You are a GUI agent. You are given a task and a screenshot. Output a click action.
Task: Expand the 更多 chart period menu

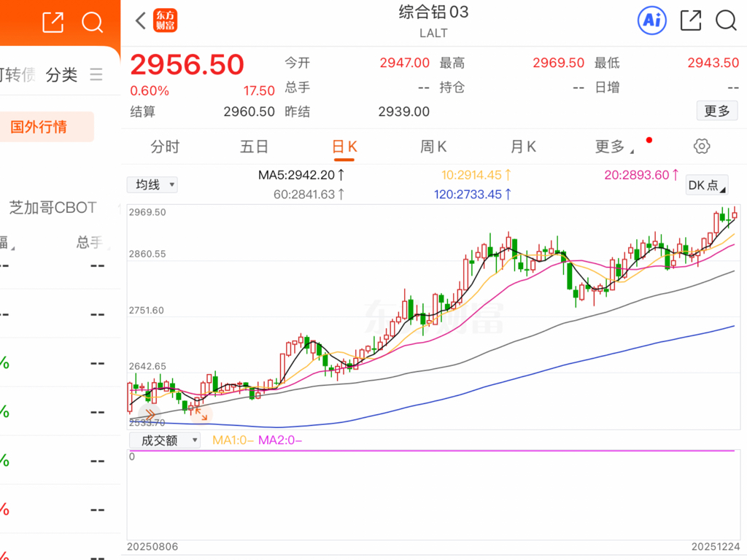[614, 147]
